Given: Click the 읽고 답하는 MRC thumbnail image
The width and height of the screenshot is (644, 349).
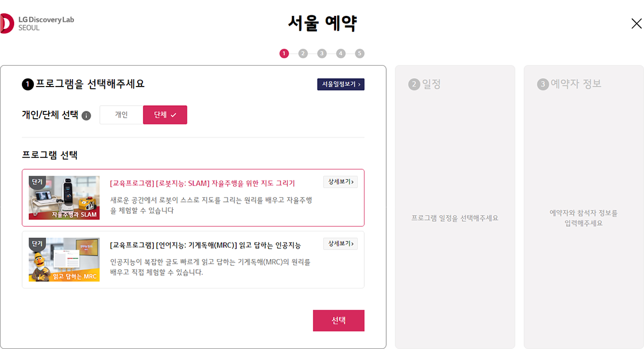Looking at the screenshot, I should pos(64,260).
